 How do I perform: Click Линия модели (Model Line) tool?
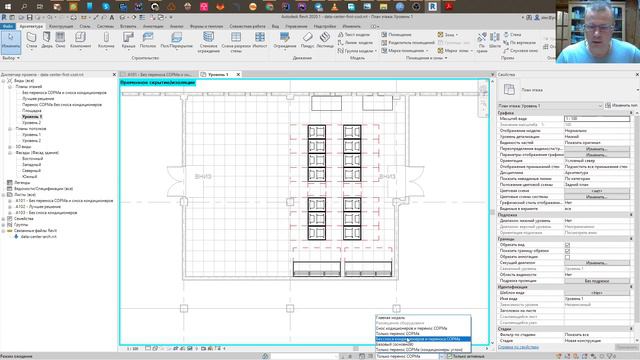pos(355,42)
